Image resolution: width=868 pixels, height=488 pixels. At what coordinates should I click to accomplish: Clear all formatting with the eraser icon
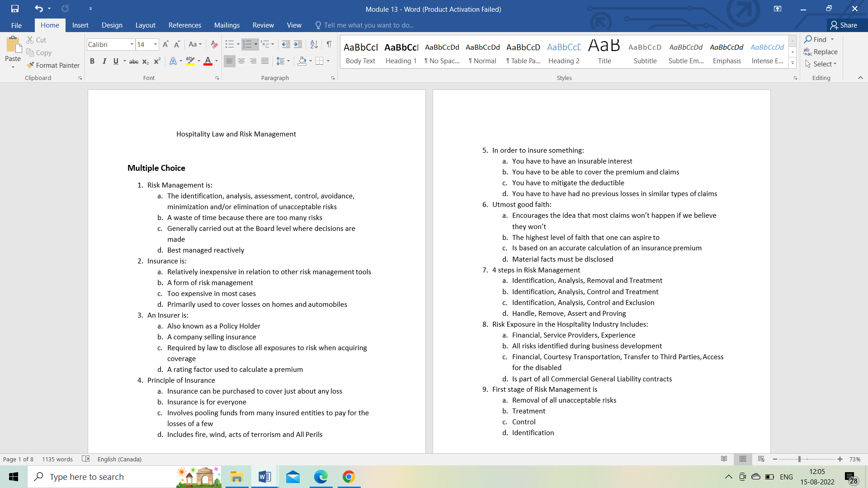click(214, 44)
